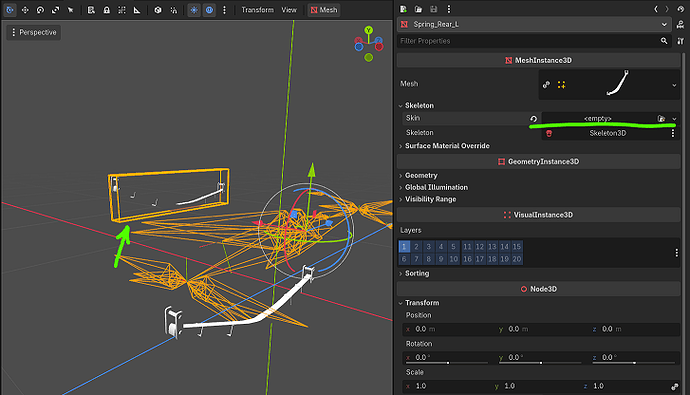
Task: Click the empty Skin resource field
Action: [x=598, y=118]
